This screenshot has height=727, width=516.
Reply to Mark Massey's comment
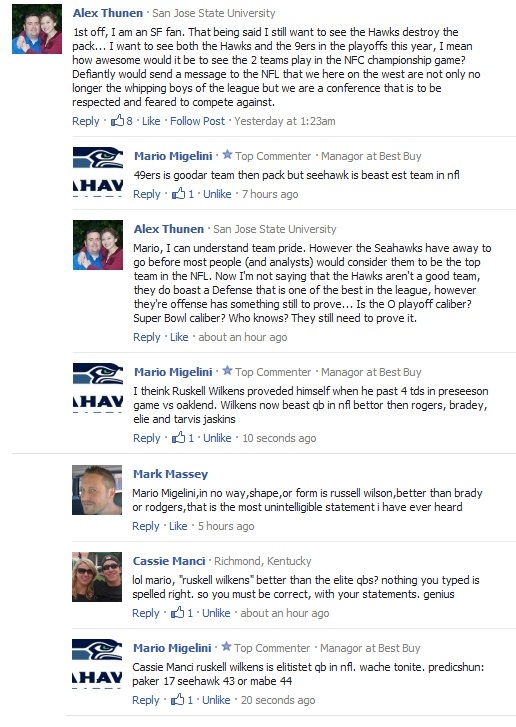tap(146, 526)
